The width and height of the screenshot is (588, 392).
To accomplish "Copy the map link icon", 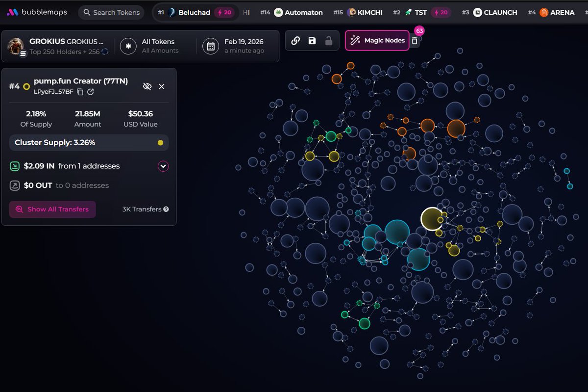I will pyautogui.click(x=295, y=41).
